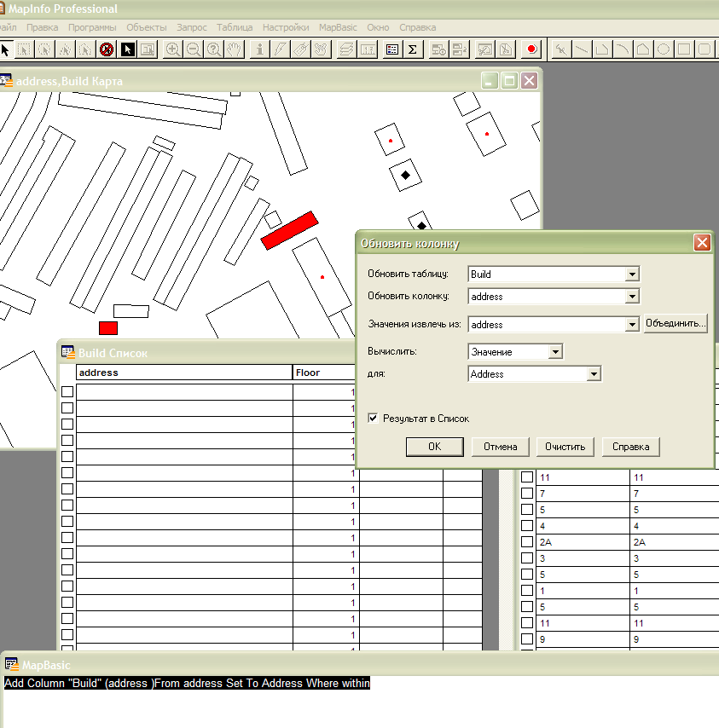
Task: Check the row box next to value 2A
Action: click(x=527, y=542)
